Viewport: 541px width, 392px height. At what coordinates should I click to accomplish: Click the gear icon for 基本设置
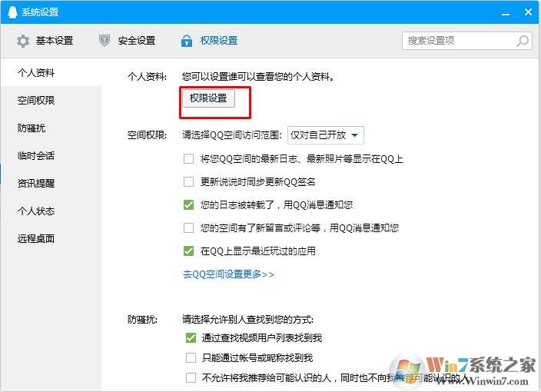click(23, 41)
